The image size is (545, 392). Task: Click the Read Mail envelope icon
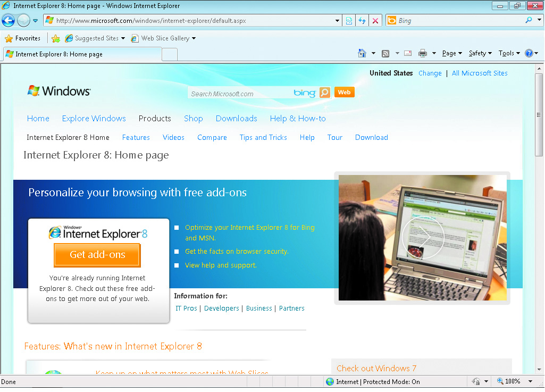tap(408, 53)
